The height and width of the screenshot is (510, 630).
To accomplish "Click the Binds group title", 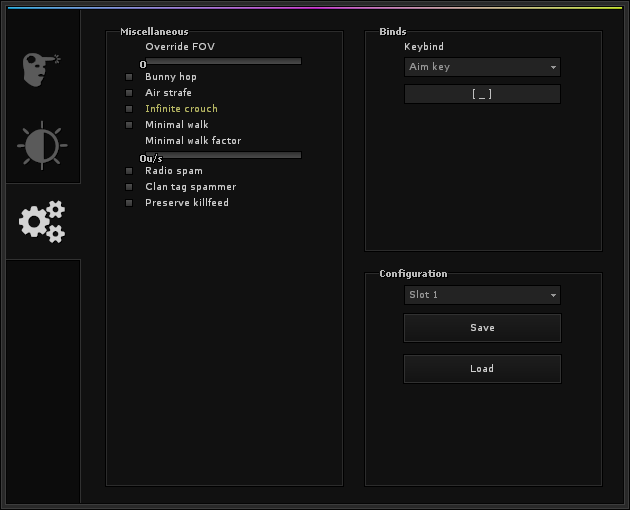I will [393, 32].
